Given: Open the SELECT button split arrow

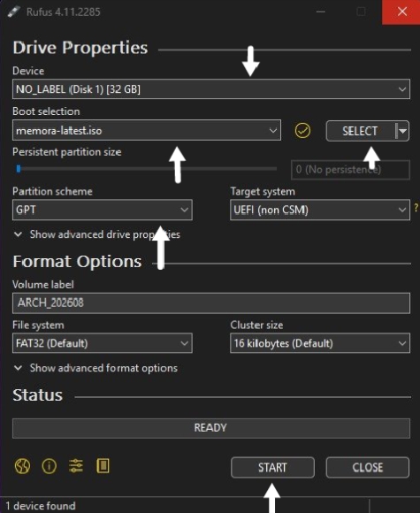Looking at the screenshot, I should [402, 131].
